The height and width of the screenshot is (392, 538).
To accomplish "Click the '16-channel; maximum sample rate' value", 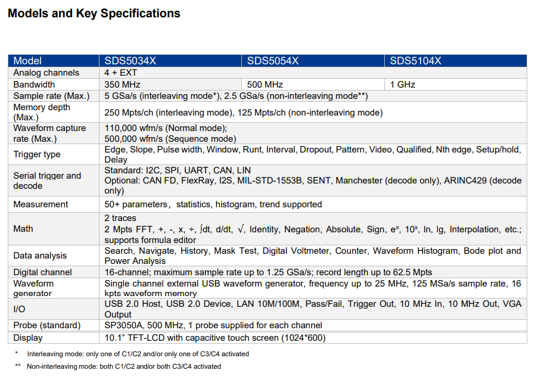I will [x=268, y=272].
